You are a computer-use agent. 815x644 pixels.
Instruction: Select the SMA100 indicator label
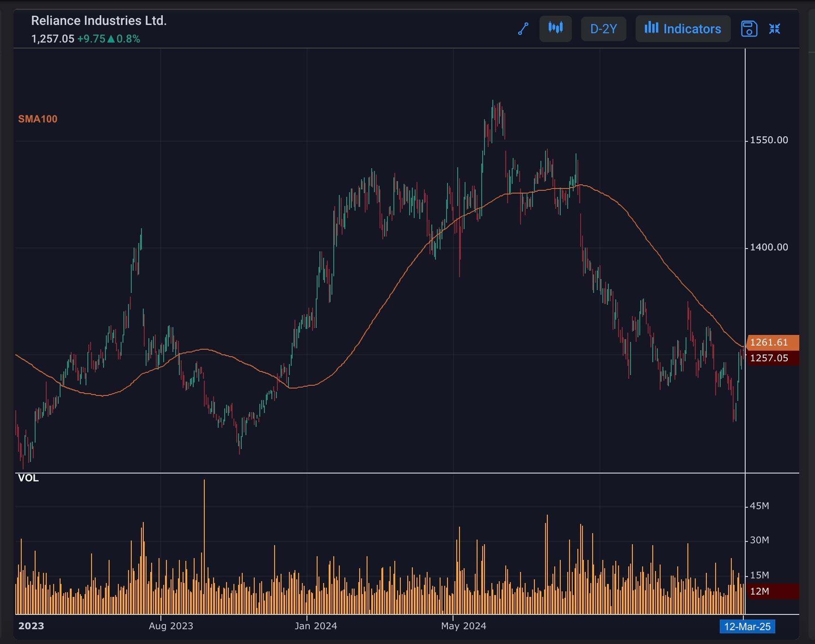(x=38, y=119)
